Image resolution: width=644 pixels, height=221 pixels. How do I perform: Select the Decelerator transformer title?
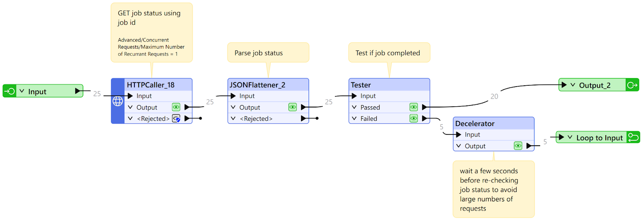475,124
